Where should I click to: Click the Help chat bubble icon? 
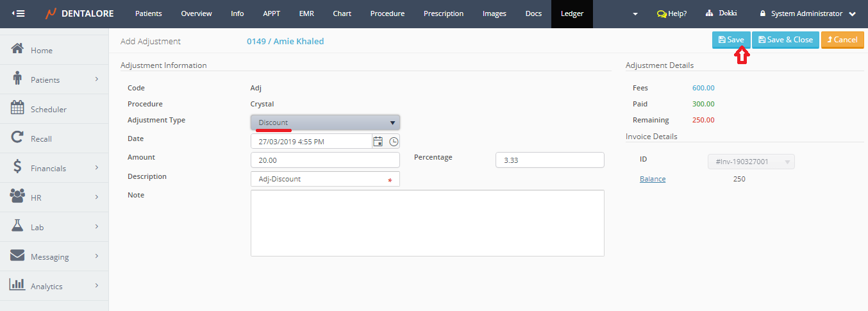pyautogui.click(x=662, y=13)
